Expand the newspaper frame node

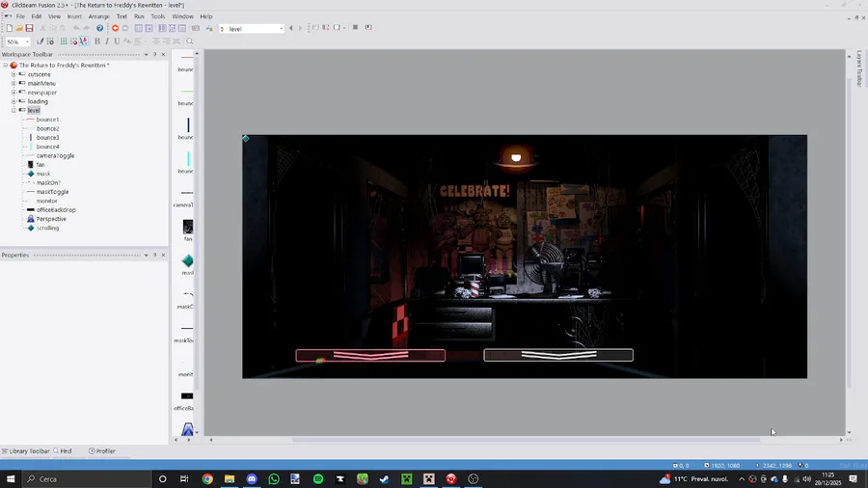coord(14,93)
